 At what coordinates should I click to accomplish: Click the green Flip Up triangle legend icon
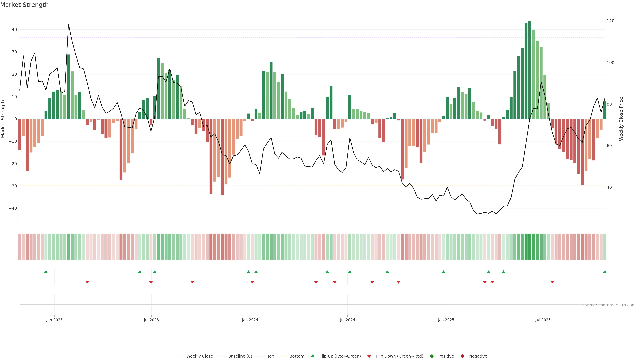pyautogui.click(x=312, y=356)
